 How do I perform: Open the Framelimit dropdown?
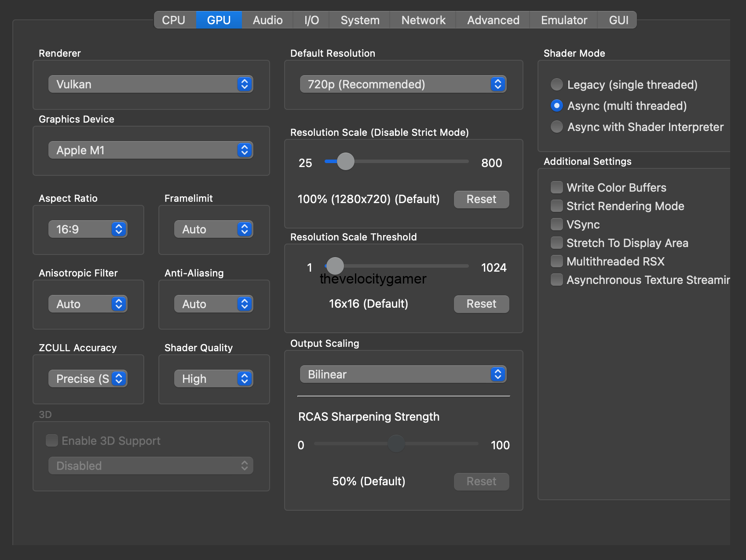click(213, 229)
